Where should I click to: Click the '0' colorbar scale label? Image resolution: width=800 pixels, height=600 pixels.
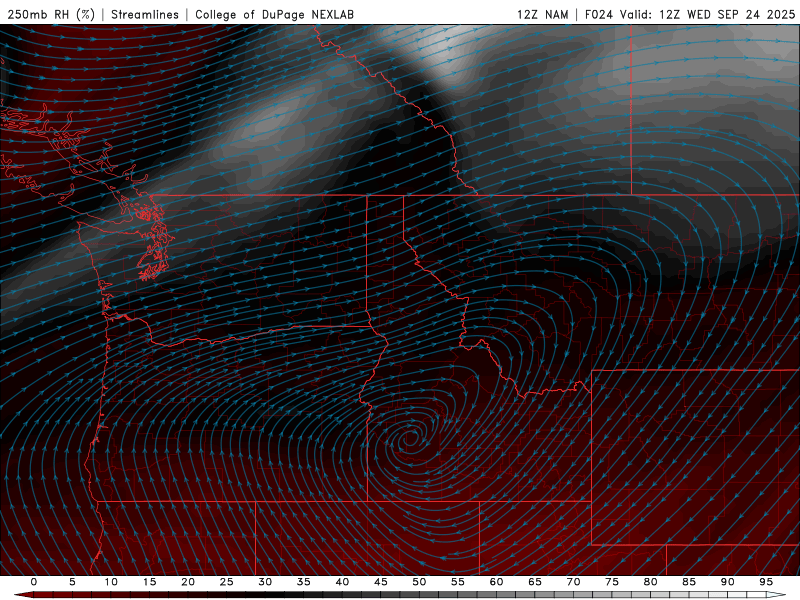coord(34,582)
